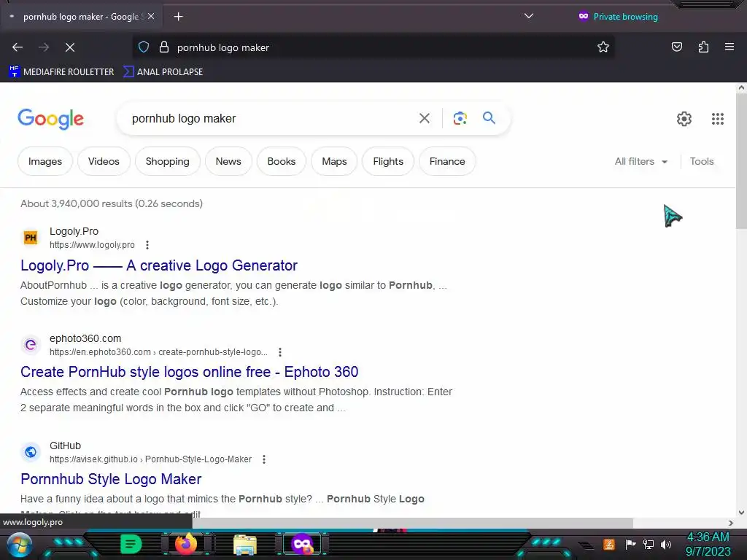Click the vertical page scrollbar
This screenshot has width=747, height=560.
click(x=741, y=162)
